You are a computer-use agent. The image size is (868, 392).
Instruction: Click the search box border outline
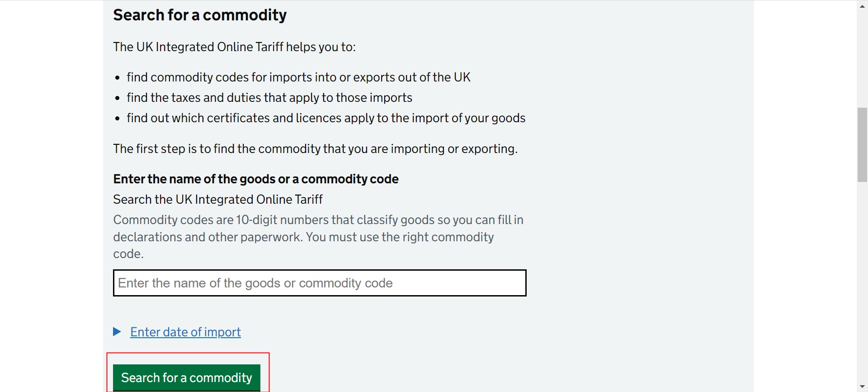(319, 270)
